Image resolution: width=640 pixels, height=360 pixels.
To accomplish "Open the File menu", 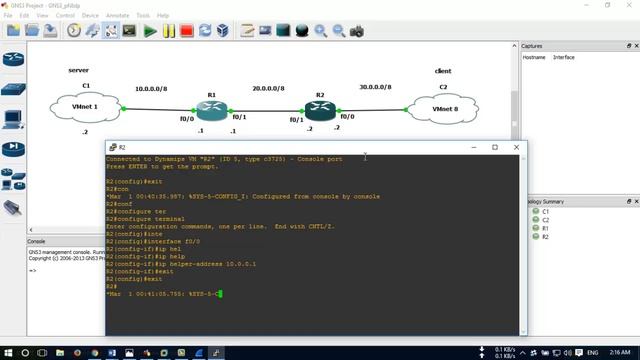I will pyautogui.click(x=8, y=16).
